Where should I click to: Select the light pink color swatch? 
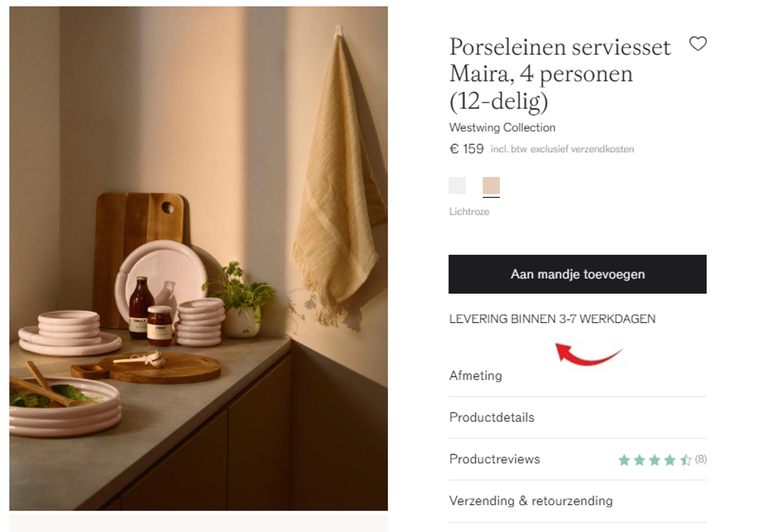pos(491,186)
